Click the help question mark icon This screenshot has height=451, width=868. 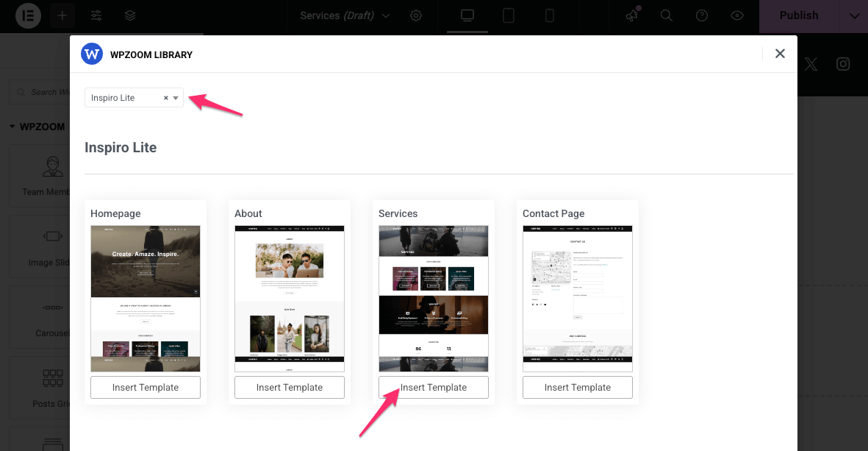click(702, 15)
